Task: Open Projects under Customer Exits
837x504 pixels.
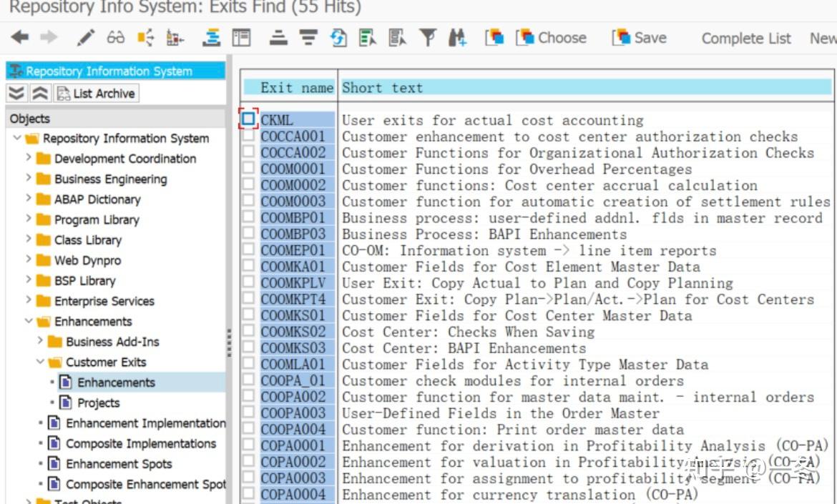Action: [x=99, y=402]
